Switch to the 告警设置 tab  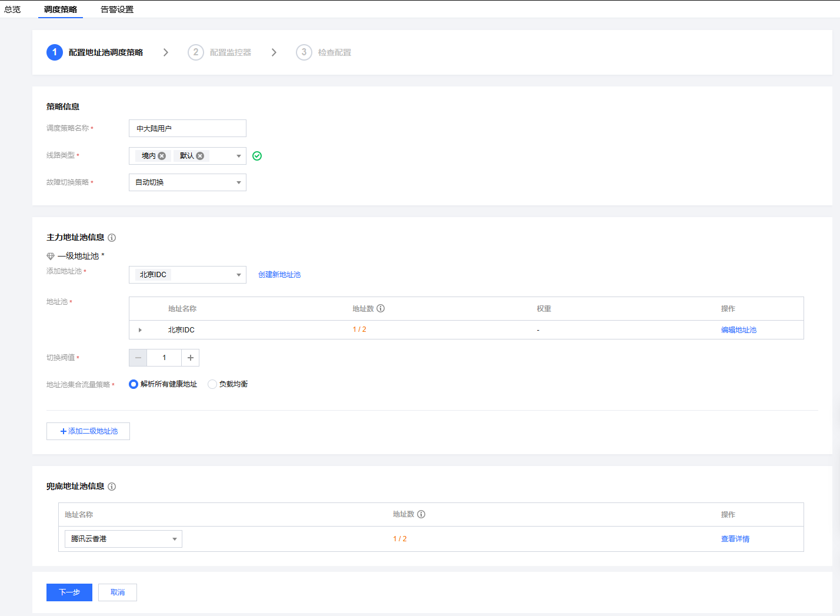pyautogui.click(x=117, y=9)
